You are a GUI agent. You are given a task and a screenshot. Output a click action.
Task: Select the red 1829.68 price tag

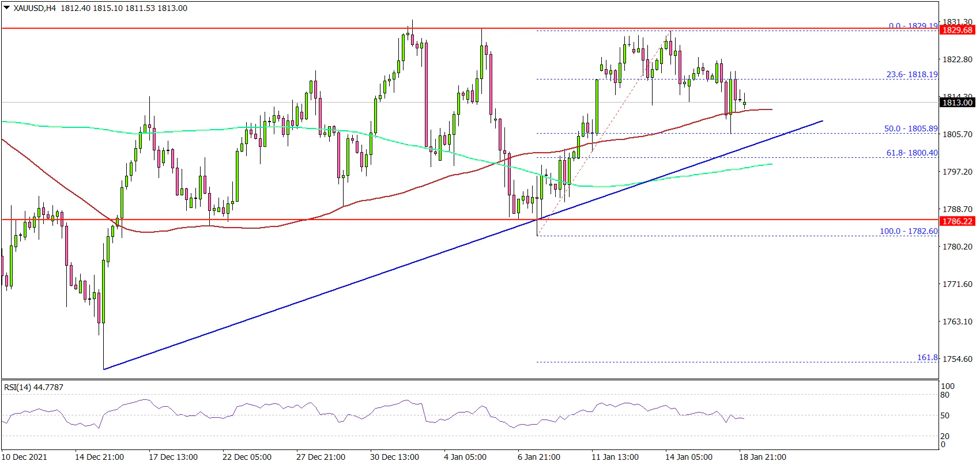pos(957,30)
